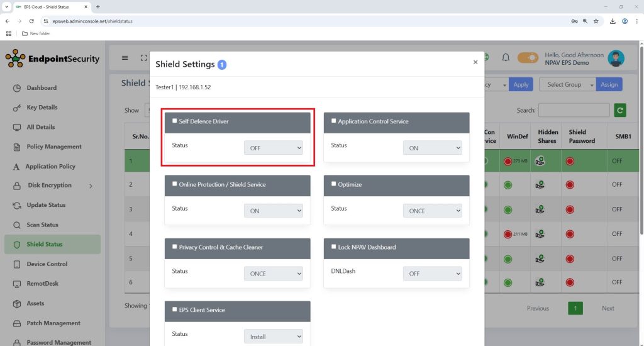
Task: Enable the Application Control Service checkbox
Action: pos(334,121)
